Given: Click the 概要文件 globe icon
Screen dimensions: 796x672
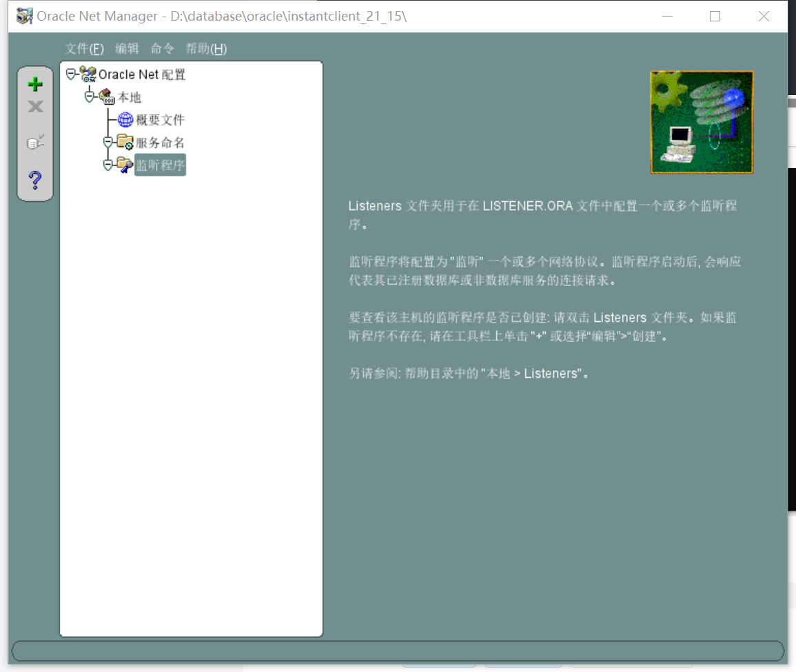Looking at the screenshot, I should tap(125, 119).
